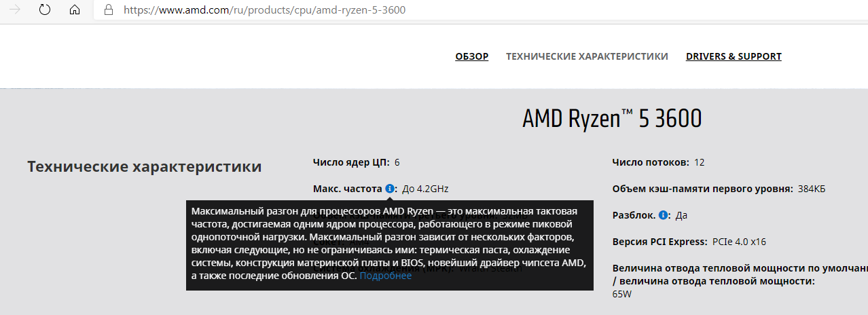This screenshot has height=315, width=868.
Task: Follow the Подробнее link in the tooltip
Action: [x=385, y=276]
